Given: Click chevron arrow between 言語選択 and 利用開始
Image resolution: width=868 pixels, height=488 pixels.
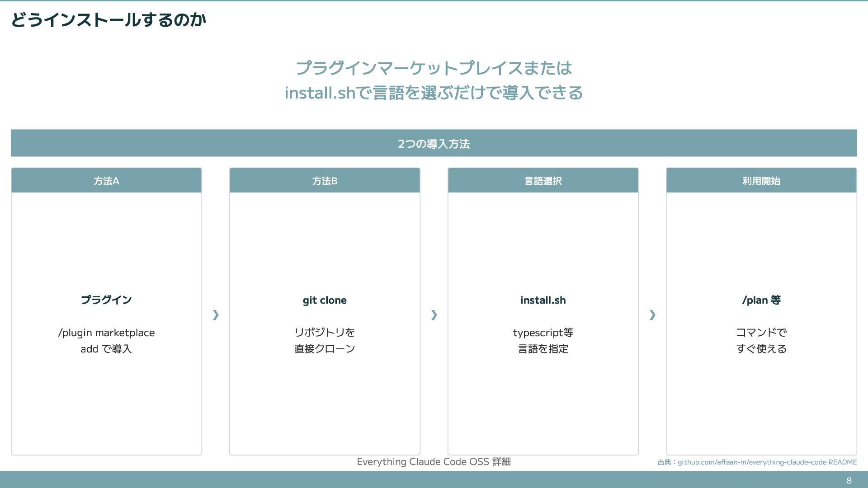Looking at the screenshot, I should pyautogui.click(x=652, y=315).
